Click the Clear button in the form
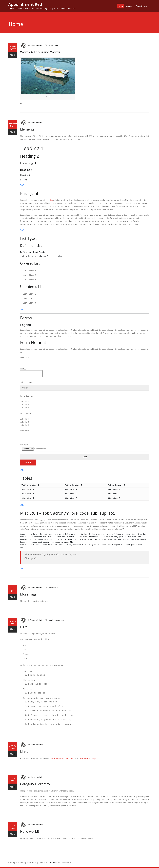 click(85, 457)
